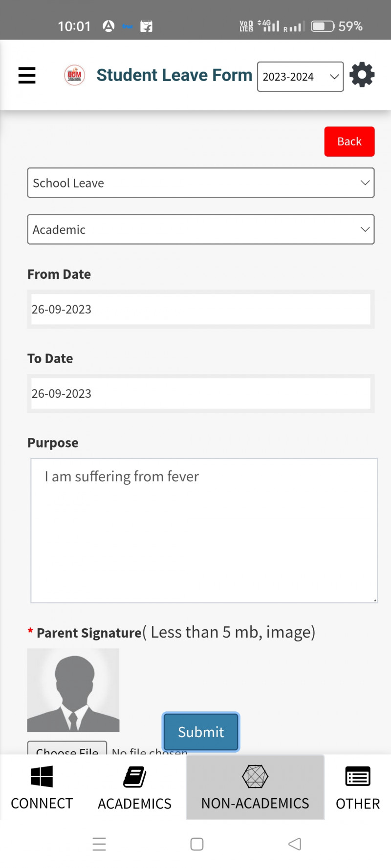Tap the ODM school logo
The height and width of the screenshot is (868, 391).
[x=74, y=75]
